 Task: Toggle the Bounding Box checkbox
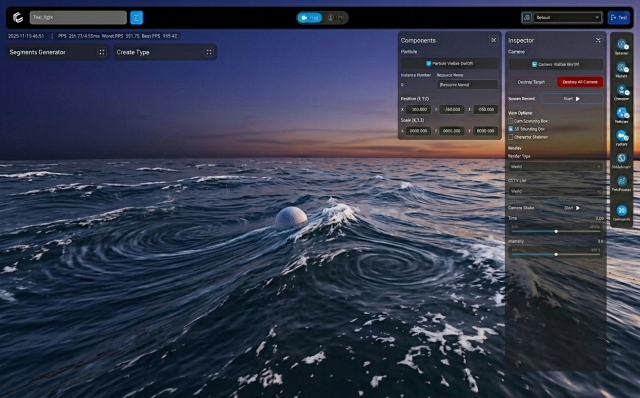(511, 129)
